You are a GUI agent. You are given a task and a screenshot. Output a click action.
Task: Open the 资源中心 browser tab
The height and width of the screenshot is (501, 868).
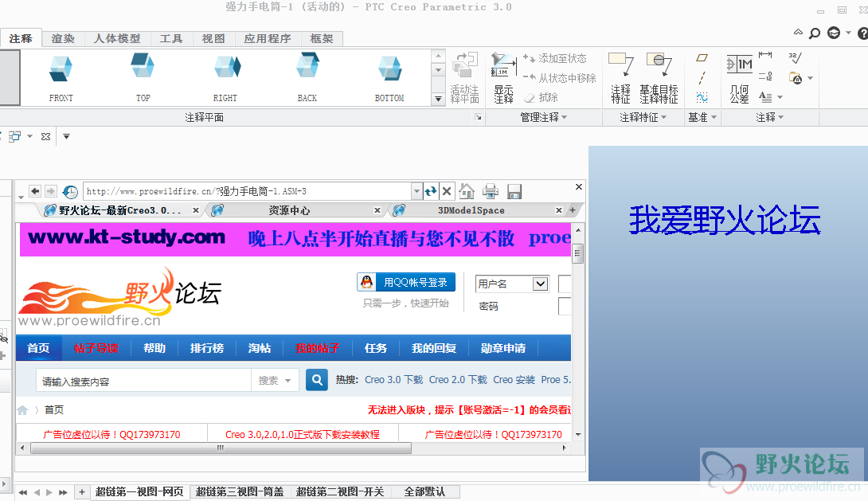pos(289,210)
